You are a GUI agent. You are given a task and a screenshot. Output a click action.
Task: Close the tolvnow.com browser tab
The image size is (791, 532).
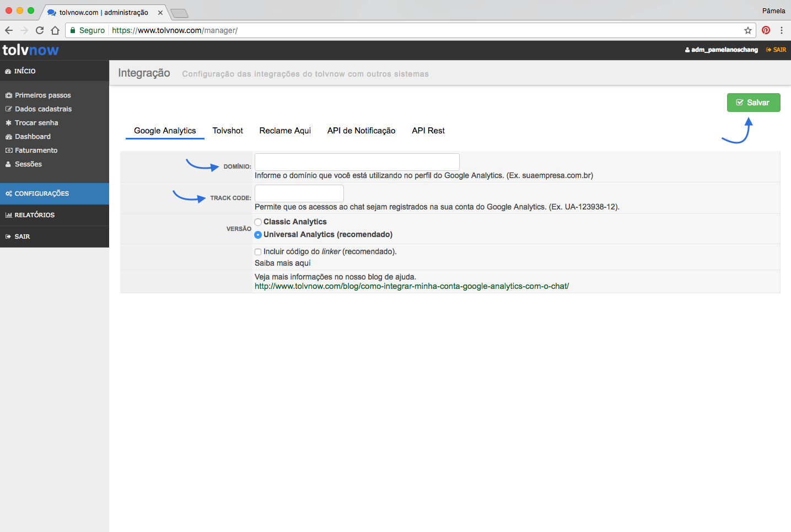pyautogui.click(x=160, y=12)
